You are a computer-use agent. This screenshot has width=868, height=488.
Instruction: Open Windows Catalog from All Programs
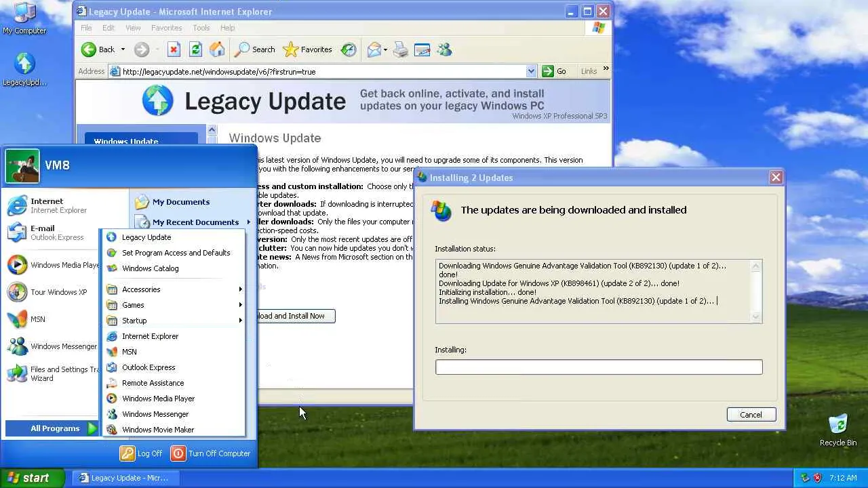click(174, 268)
